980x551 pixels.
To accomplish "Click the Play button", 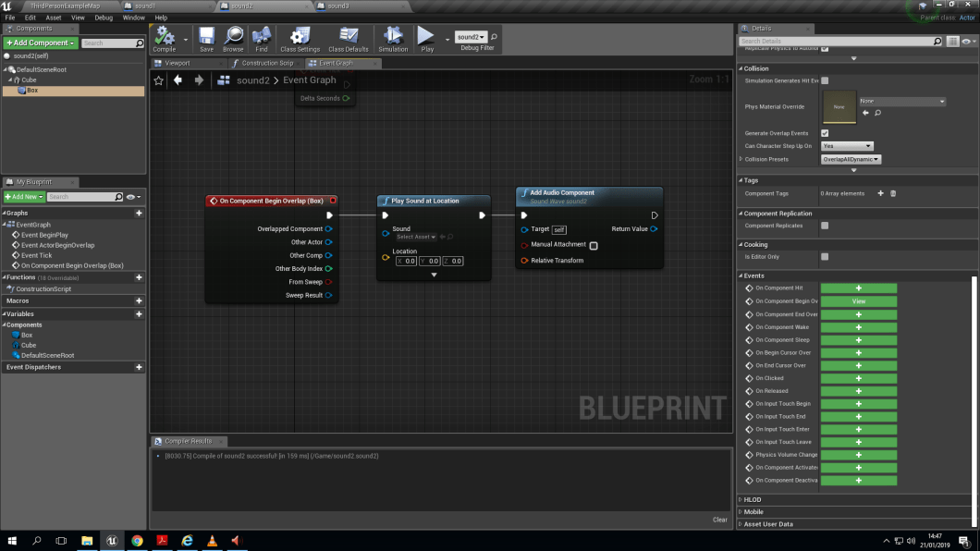I will click(427, 39).
